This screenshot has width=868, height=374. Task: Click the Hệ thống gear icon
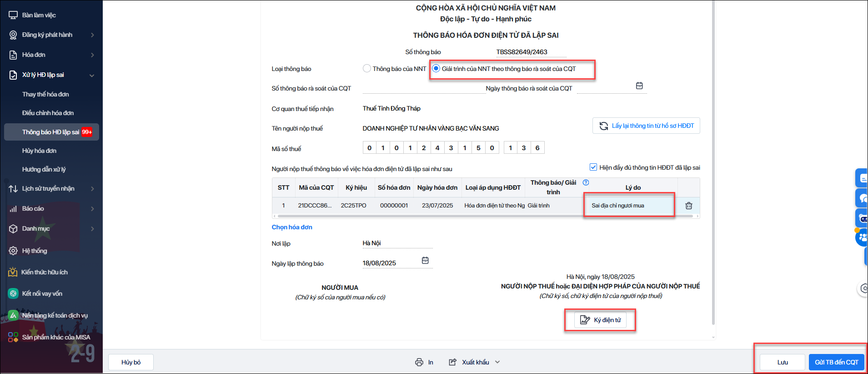point(13,251)
